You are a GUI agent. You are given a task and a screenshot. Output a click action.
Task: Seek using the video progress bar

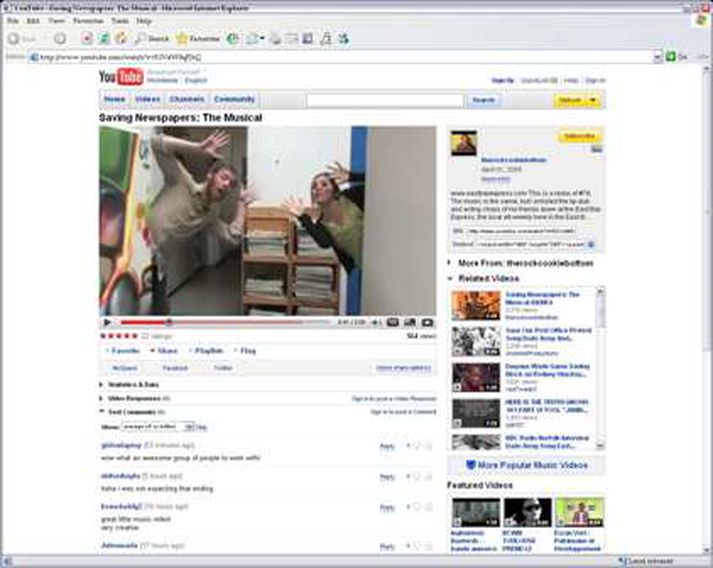click(225, 322)
